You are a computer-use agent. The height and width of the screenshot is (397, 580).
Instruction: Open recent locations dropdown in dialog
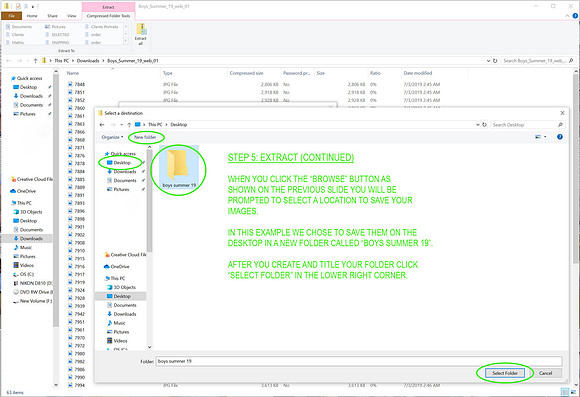(x=122, y=125)
